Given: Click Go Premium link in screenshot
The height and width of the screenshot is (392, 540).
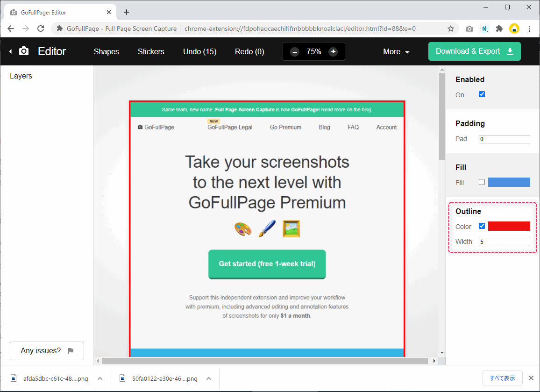Looking at the screenshot, I should [285, 127].
